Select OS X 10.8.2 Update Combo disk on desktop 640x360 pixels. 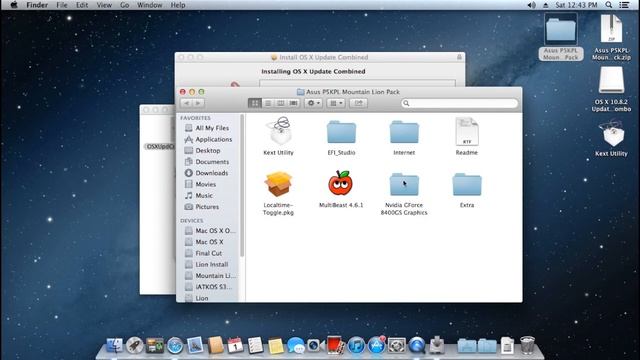pos(611,89)
